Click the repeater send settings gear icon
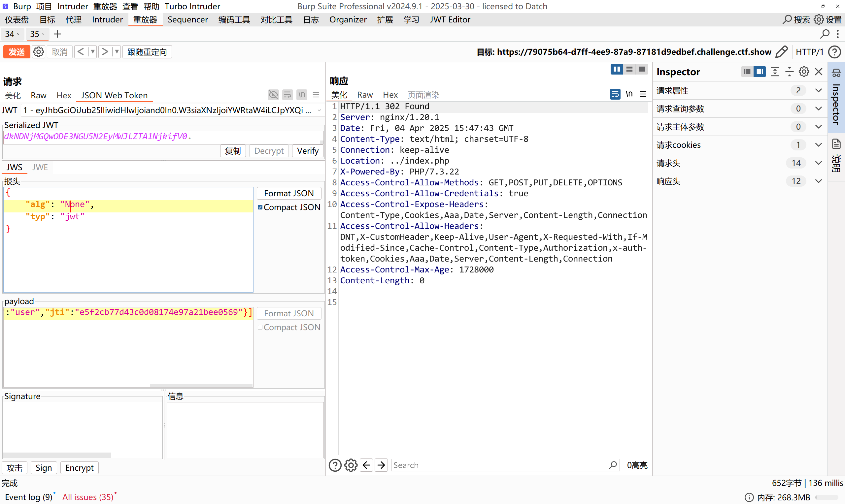 (x=38, y=52)
